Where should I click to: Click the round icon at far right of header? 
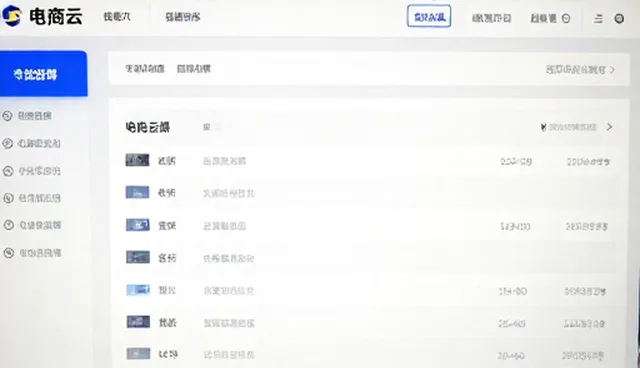click(619, 18)
